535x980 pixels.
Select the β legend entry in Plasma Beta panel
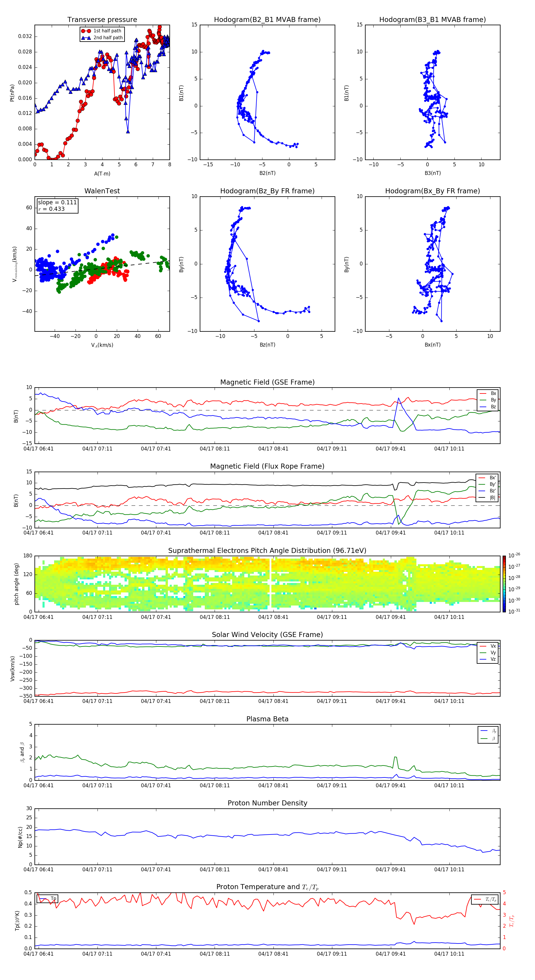[488, 739]
